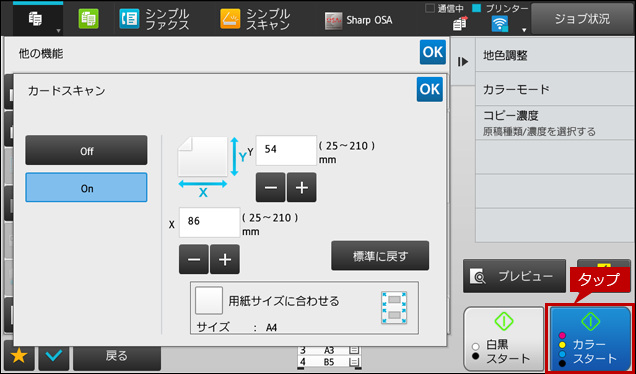Tap the Reset to default (標準に戻す) button
This screenshot has height=374, width=636.
click(x=380, y=256)
